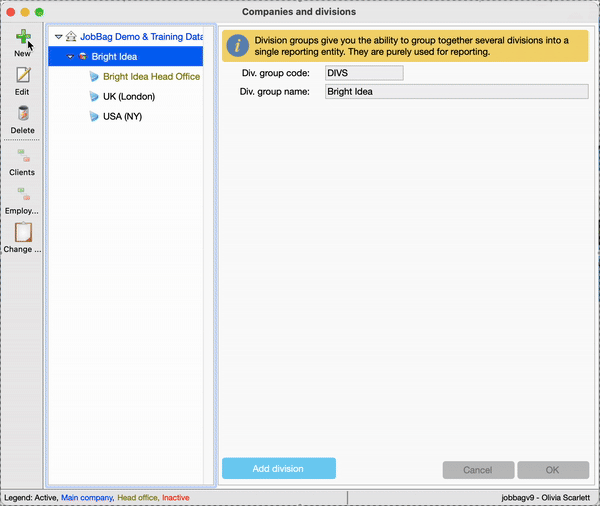
Task: Click the tree panel vertical scrollbar
Action: [208, 256]
